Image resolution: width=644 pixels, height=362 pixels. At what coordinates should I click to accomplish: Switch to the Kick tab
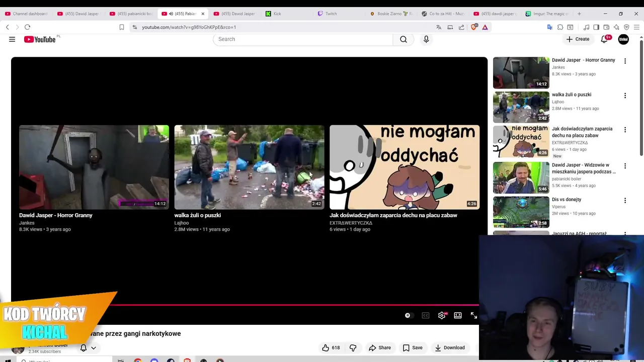coord(287,14)
